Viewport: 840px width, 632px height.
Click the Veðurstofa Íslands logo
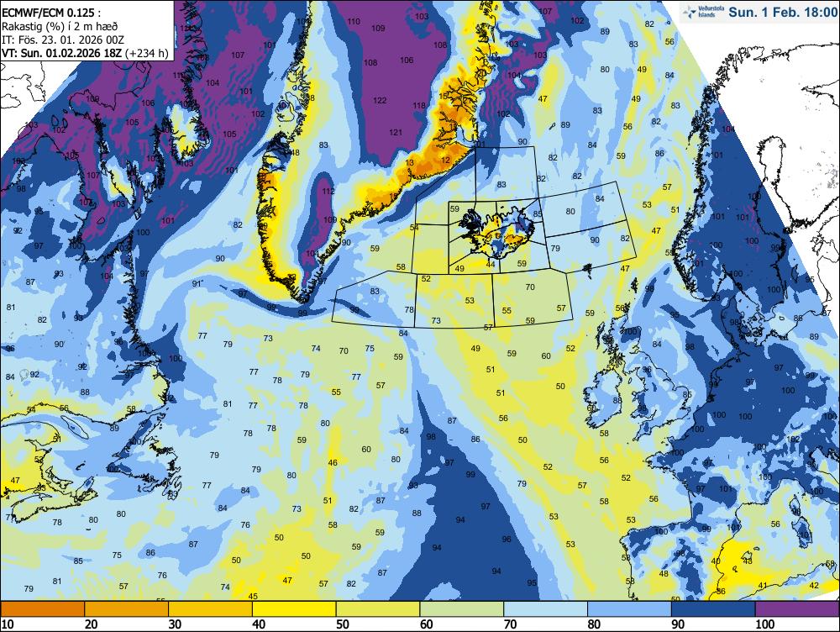click(x=703, y=12)
